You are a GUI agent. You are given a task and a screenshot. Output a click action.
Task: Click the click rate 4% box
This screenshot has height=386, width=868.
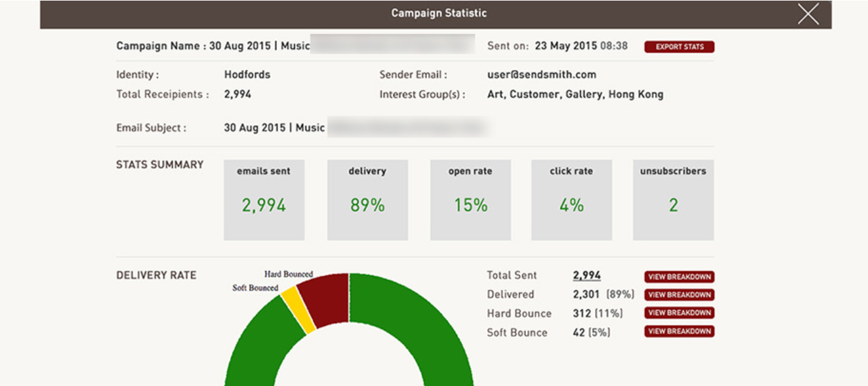(572, 199)
